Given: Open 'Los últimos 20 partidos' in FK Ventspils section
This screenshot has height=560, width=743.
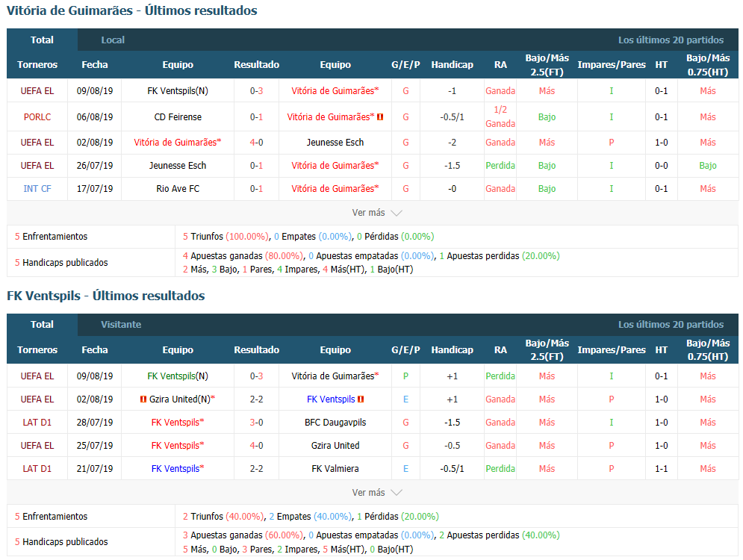Looking at the screenshot, I should [671, 325].
